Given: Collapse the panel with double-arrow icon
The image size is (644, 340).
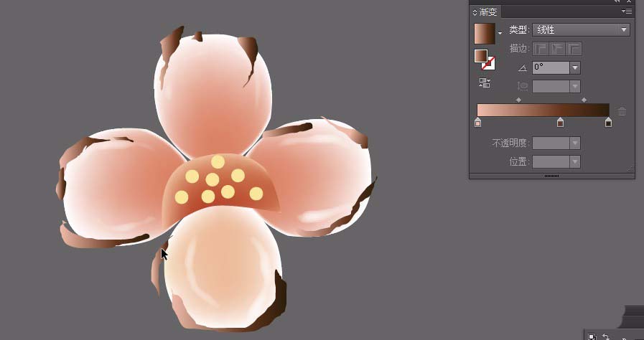Looking at the screenshot, I should click(617, 1).
